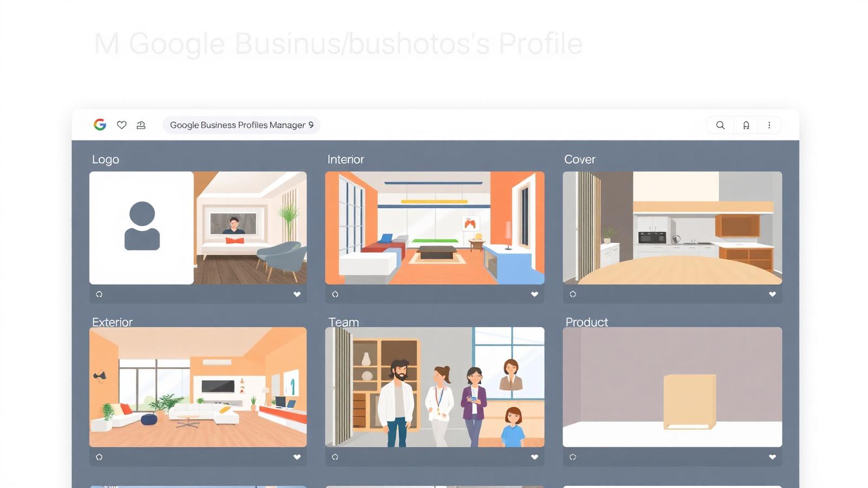This screenshot has height=488, width=868.
Task: Like the Logo photo with heart
Action: [x=297, y=294]
